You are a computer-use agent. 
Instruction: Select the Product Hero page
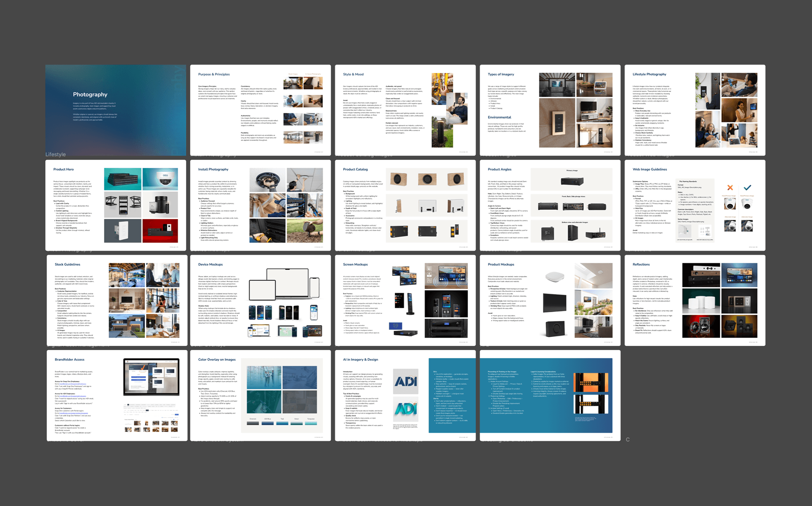(x=116, y=205)
